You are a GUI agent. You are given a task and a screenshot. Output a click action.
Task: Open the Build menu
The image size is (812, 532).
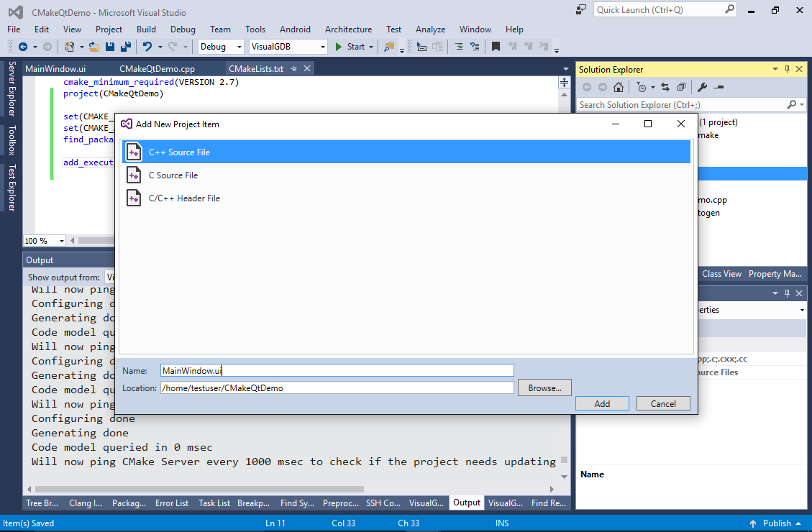pos(146,29)
